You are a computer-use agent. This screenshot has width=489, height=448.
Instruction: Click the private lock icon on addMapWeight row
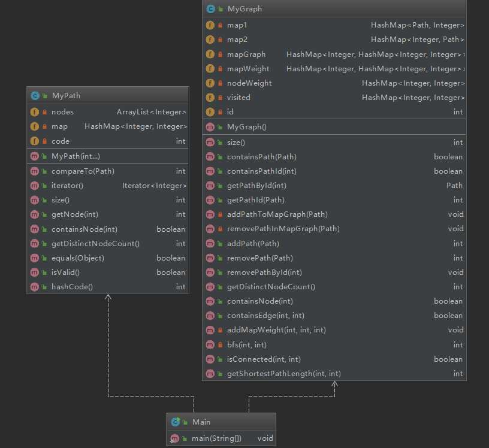pyautogui.click(x=220, y=330)
